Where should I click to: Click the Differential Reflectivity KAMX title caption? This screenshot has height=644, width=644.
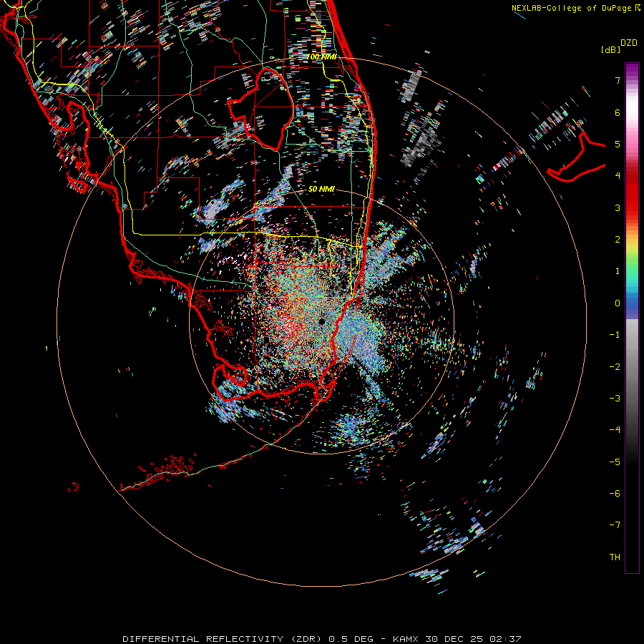point(321,639)
